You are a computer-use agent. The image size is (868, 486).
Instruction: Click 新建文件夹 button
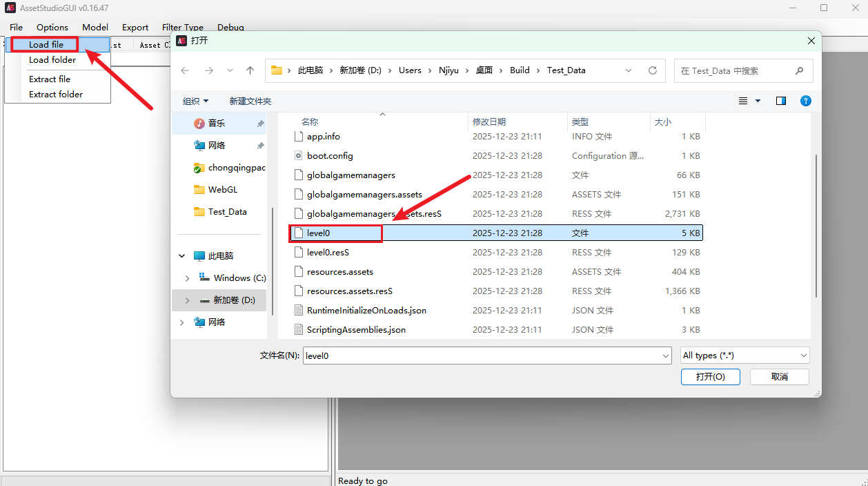click(250, 101)
